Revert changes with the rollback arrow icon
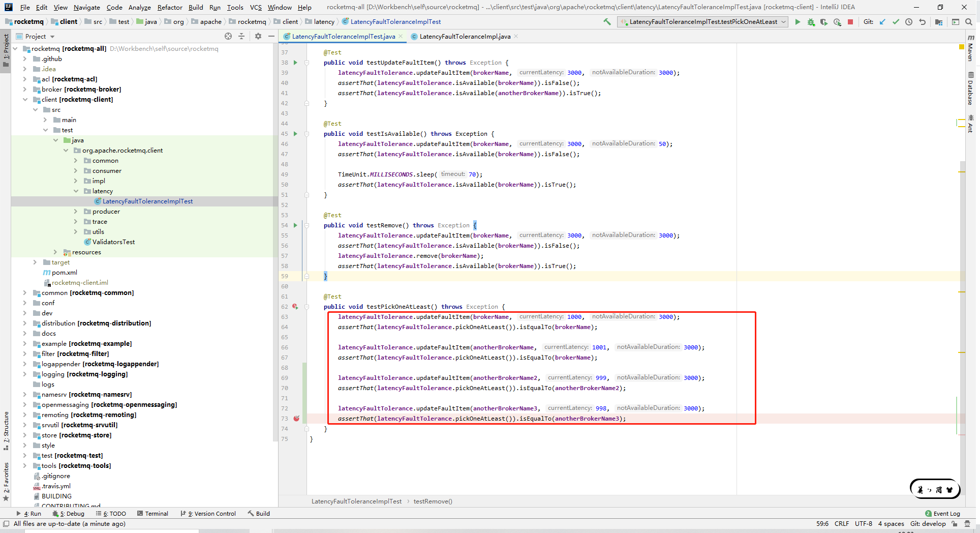The width and height of the screenshot is (980, 533). (922, 22)
